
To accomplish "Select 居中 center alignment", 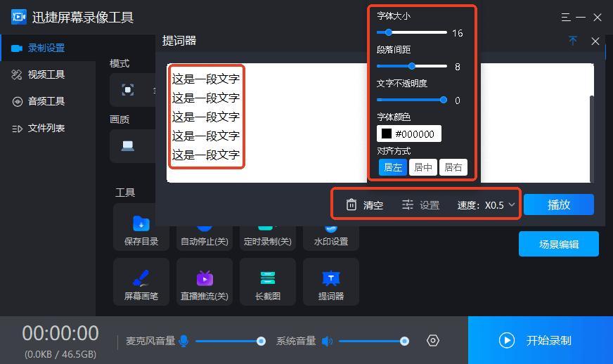I will [x=423, y=167].
